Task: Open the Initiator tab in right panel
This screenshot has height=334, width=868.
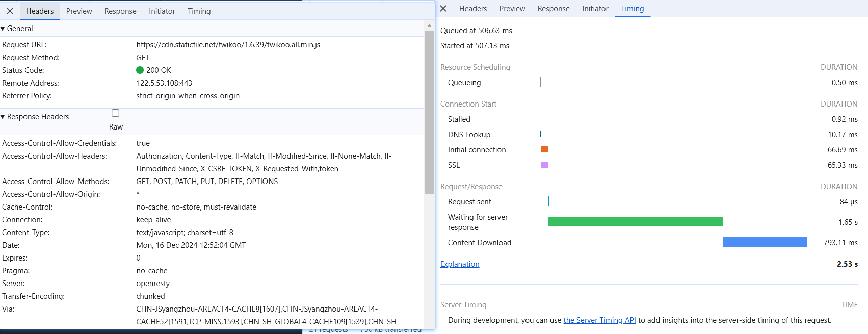Action: click(x=595, y=9)
